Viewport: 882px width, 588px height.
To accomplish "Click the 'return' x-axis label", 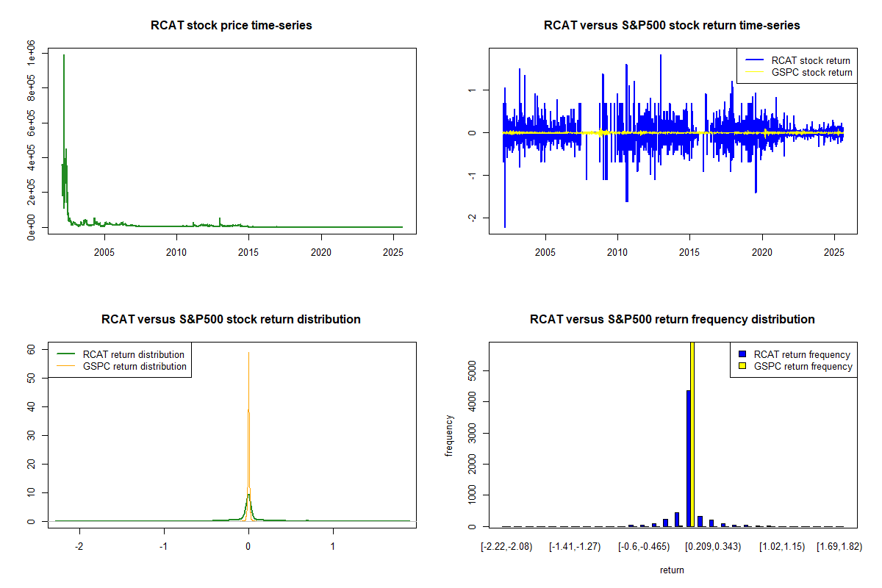I will pyautogui.click(x=672, y=570).
